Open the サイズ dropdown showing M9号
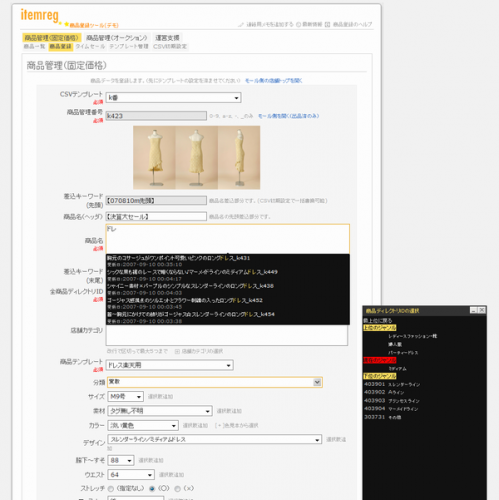This screenshot has height=500, width=499. point(126,397)
